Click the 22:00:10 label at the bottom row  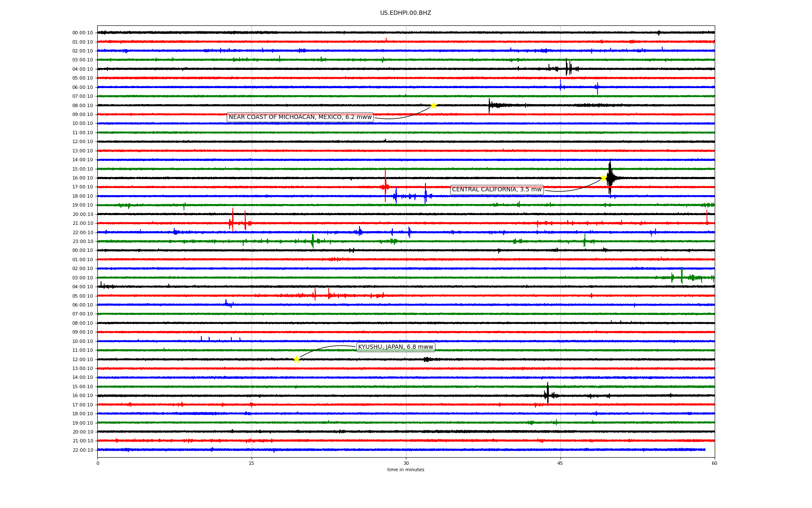[x=82, y=450]
